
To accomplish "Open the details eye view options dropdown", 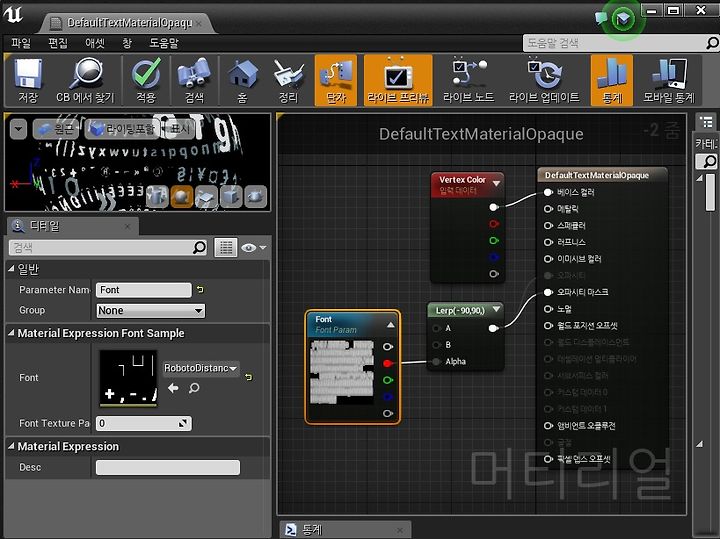I will pyautogui.click(x=253, y=248).
